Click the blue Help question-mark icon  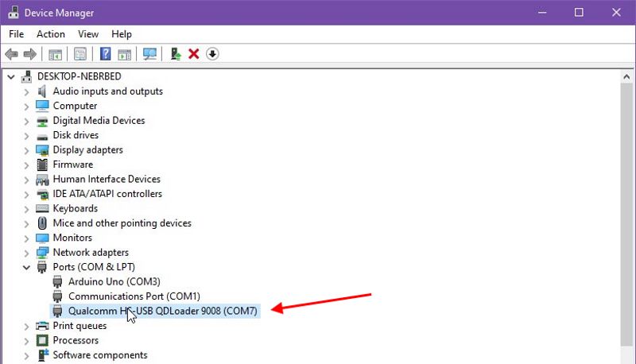click(x=106, y=54)
